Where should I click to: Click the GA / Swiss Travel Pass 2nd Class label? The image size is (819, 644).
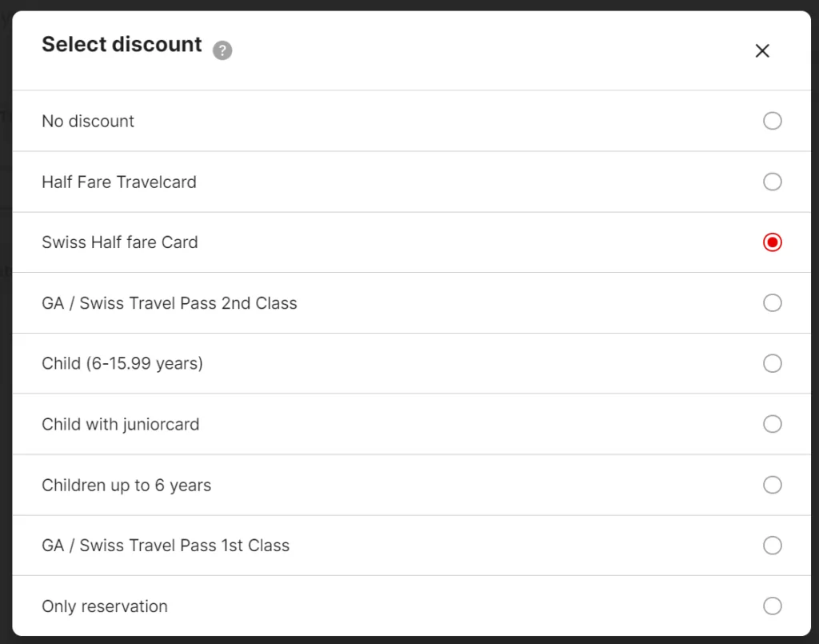(x=170, y=303)
